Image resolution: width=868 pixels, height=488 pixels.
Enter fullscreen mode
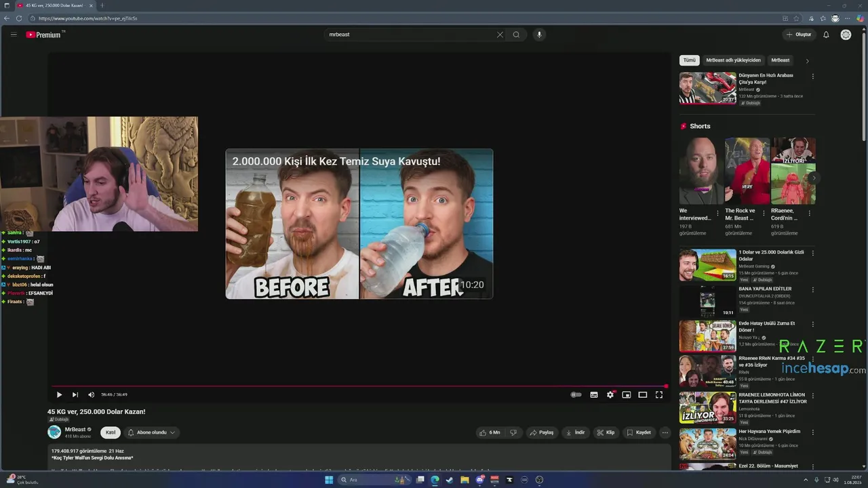point(659,394)
